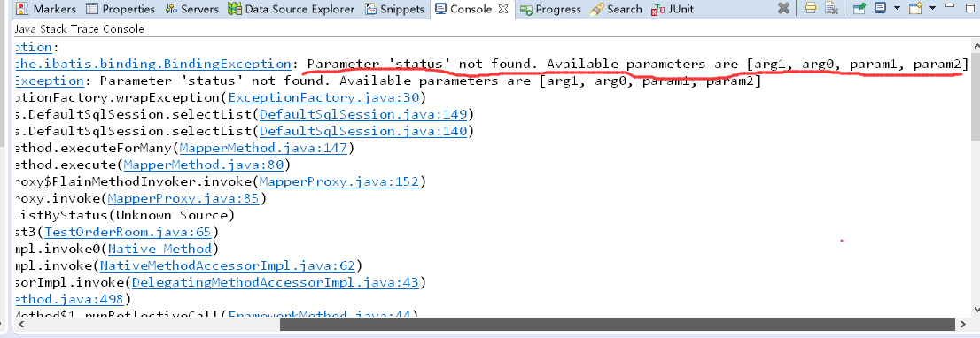Pin the console with the pushpin icon
The image size is (980, 338).
pyautogui.click(x=859, y=9)
